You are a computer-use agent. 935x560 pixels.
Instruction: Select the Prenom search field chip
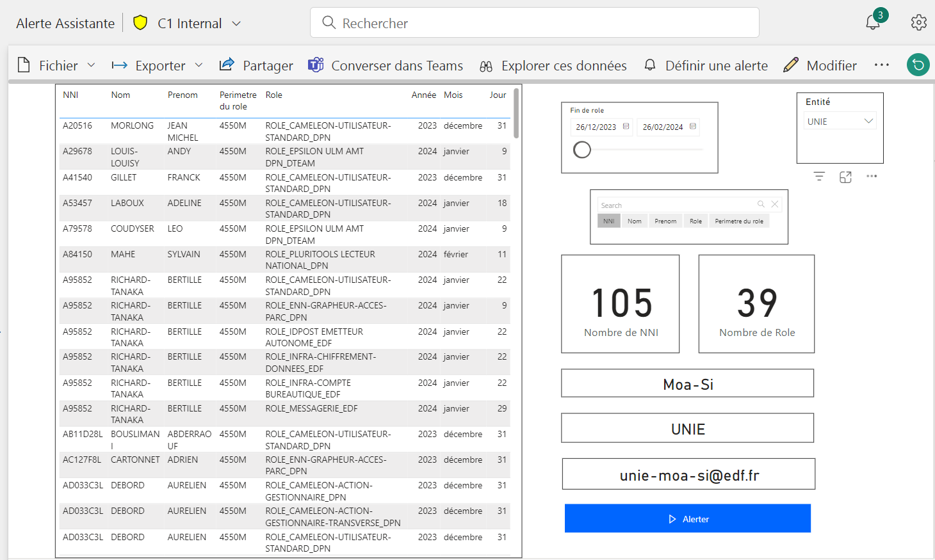pos(665,221)
